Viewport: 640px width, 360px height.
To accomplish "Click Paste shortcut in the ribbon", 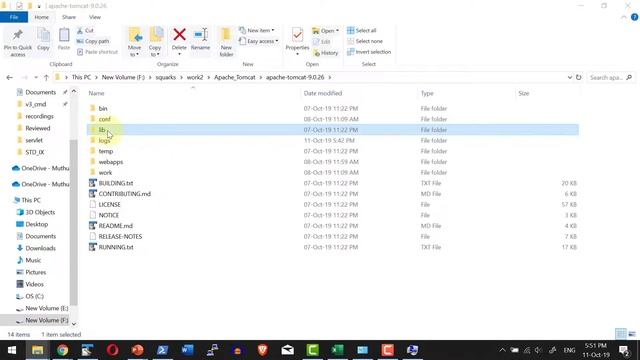I will (97, 52).
